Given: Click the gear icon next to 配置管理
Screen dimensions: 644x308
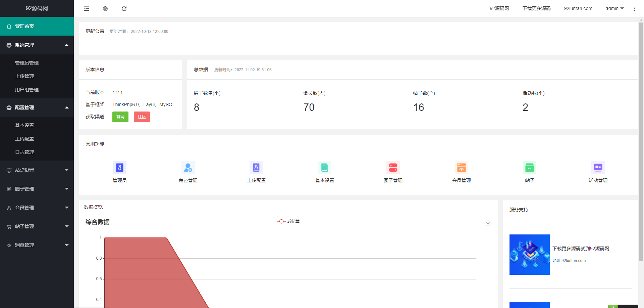Looking at the screenshot, I should click(x=9, y=107).
